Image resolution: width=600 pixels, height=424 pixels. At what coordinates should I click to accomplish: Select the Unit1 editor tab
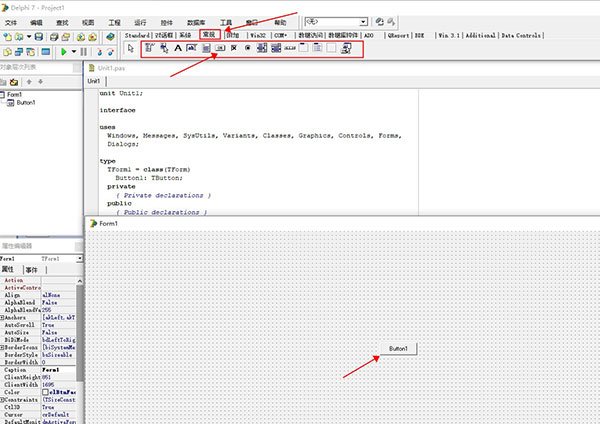[94, 81]
